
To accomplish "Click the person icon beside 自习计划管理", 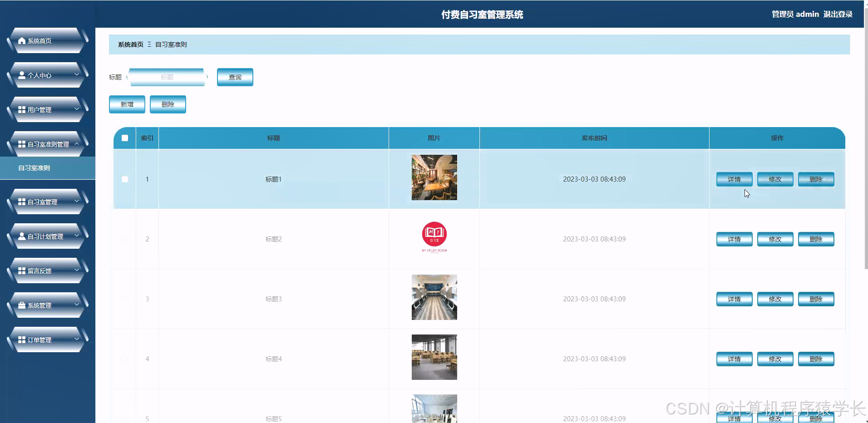I will click(22, 236).
